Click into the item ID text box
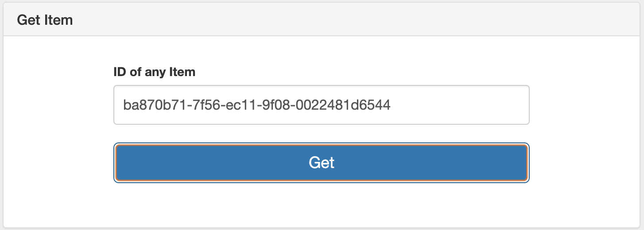The height and width of the screenshot is (230, 644). point(322,105)
